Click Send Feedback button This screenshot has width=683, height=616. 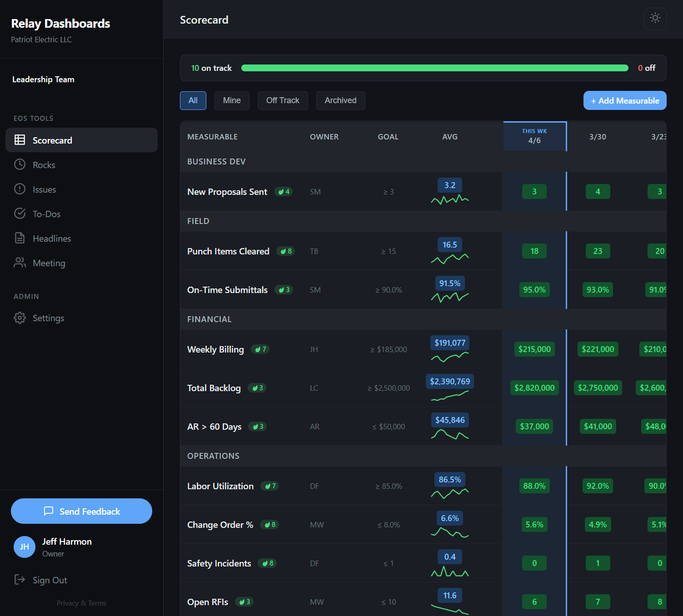81,511
